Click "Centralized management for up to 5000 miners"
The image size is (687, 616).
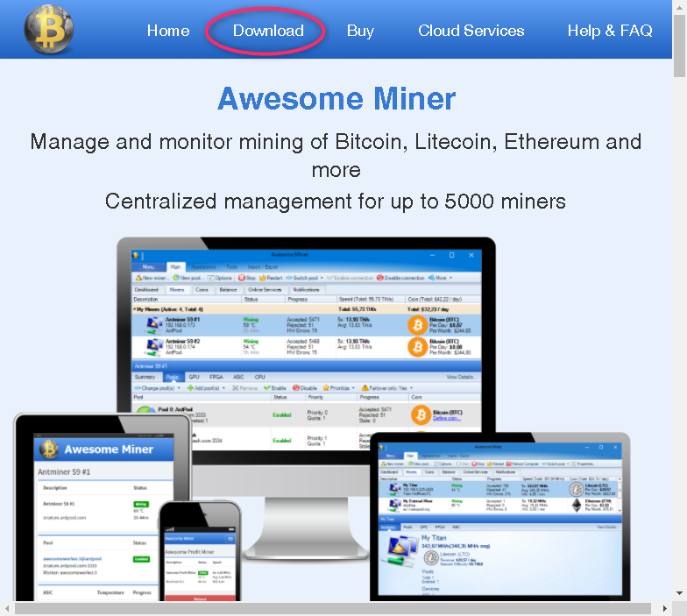335,202
